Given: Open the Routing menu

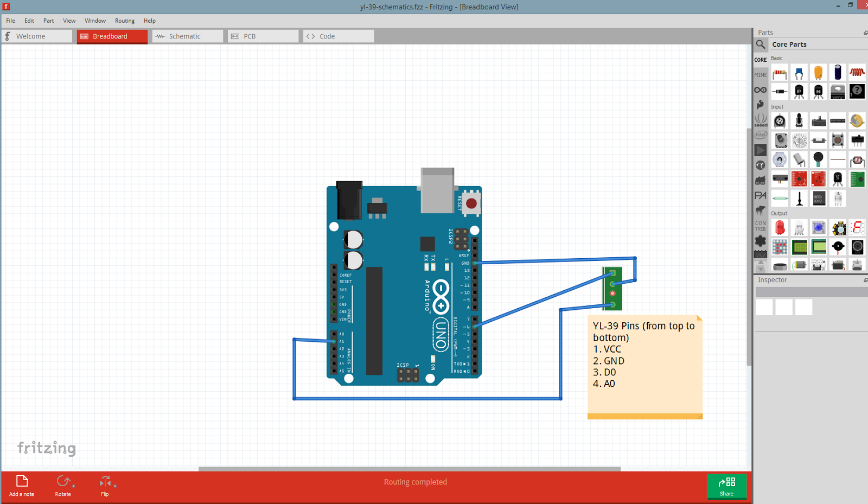Looking at the screenshot, I should click(x=125, y=21).
